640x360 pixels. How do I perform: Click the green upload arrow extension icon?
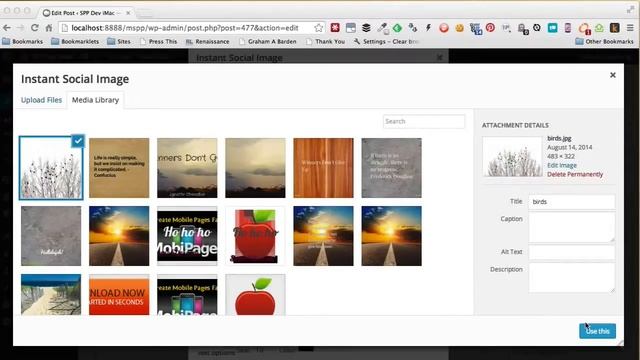coord(599,28)
